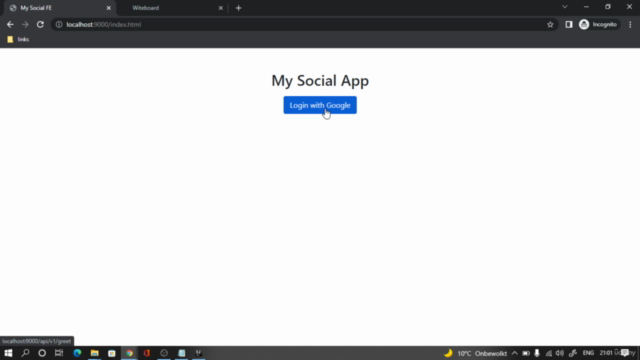Close the Witeboard tab
The image size is (640, 360).
point(220,8)
